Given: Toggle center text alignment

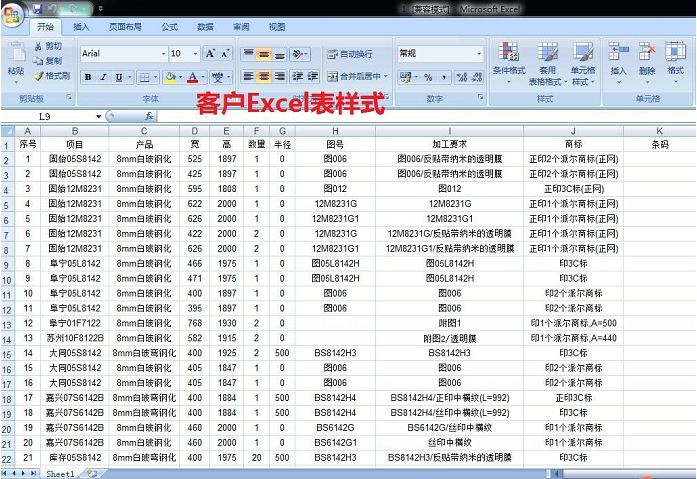Looking at the screenshot, I should [264, 76].
